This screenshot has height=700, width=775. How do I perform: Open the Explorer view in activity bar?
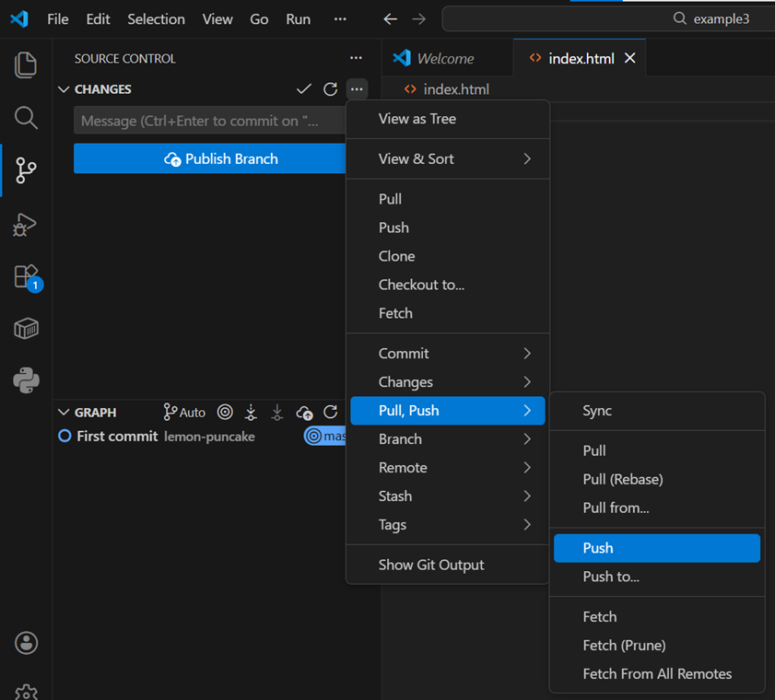pyautogui.click(x=26, y=65)
